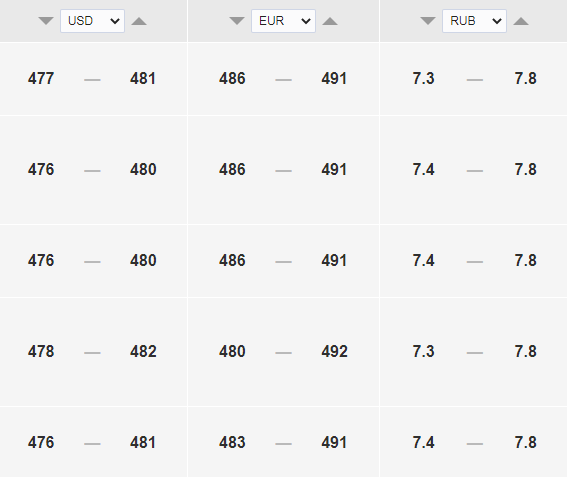This screenshot has height=477, width=567.
Task: Sort EUR column descending with down arrow
Action: pos(237,21)
